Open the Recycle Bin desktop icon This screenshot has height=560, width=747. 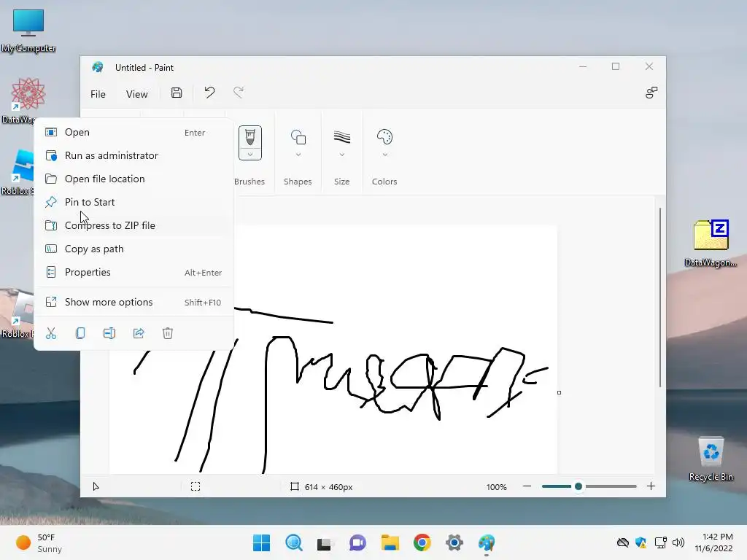tap(711, 458)
